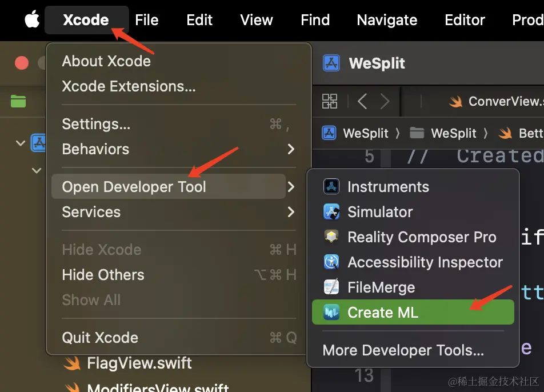
Task: Expand the Services submenu arrow
Action: click(291, 212)
